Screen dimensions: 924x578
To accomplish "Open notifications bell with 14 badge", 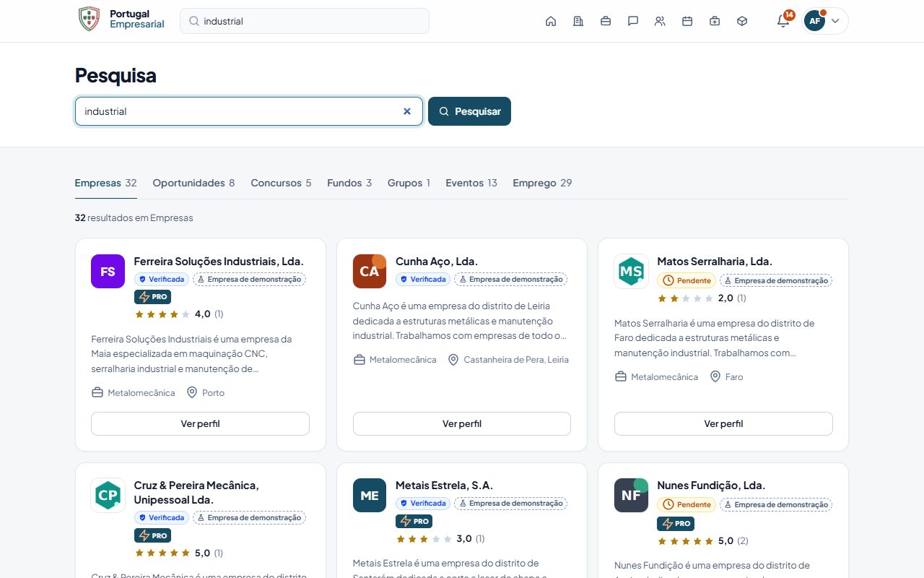I will click(783, 21).
